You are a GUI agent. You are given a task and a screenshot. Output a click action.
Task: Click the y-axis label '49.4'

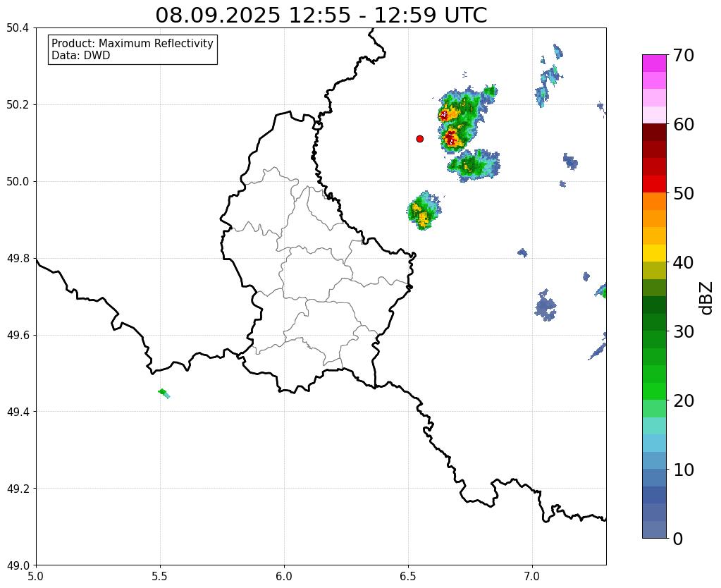(18, 412)
